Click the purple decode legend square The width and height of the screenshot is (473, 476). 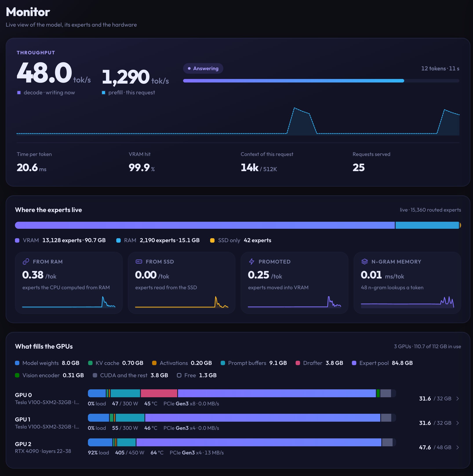(x=19, y=93)
